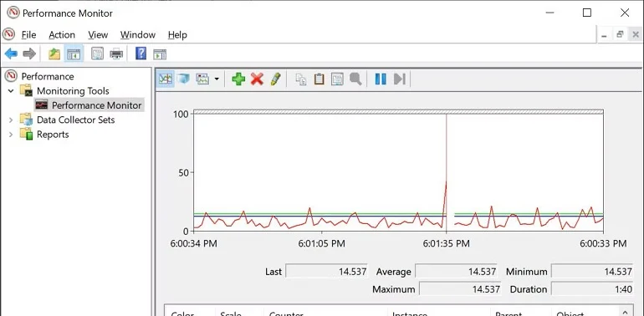This screenshot has width=644, height=316.
Task: Expand the Reports tree node
Action: click(11, 135)
